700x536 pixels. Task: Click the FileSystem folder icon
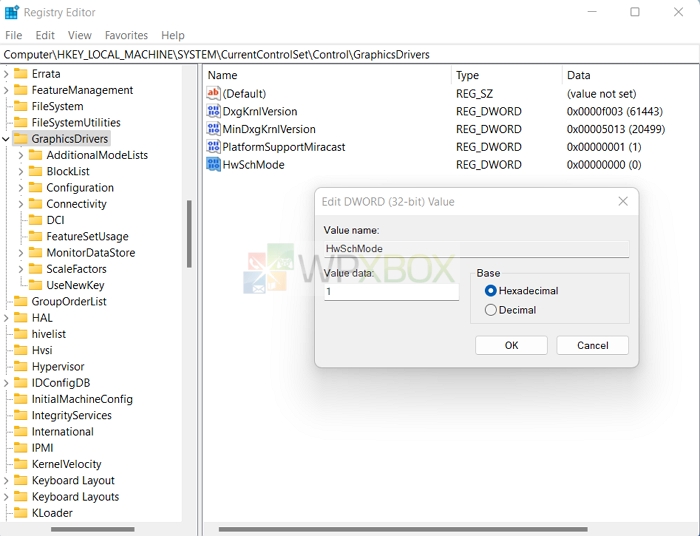pyautogui.click(x=21, y=106)
